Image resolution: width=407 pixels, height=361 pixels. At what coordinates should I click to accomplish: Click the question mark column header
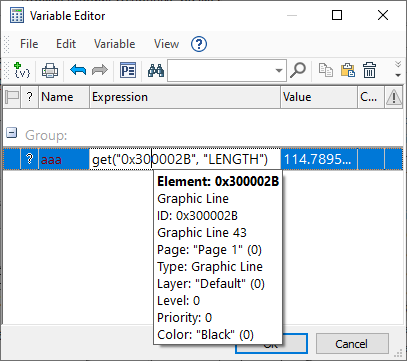(30, 97)
